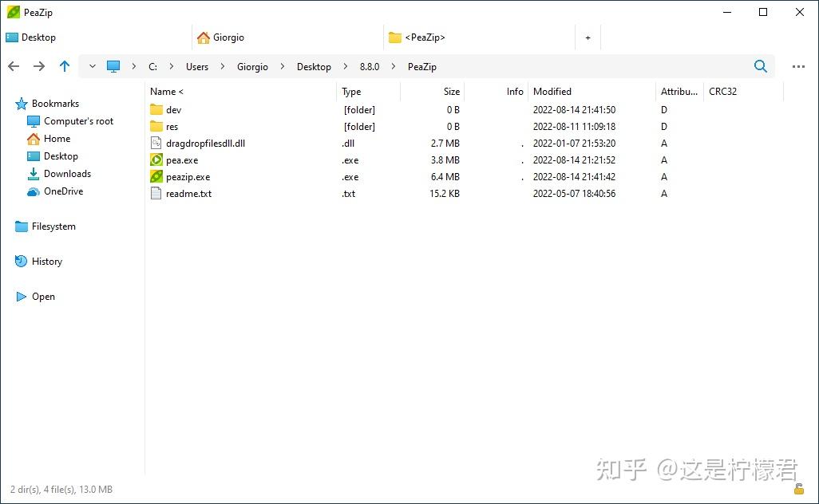Click the padlock icon in status bar

pyautogui.click(x=798, y=489)
